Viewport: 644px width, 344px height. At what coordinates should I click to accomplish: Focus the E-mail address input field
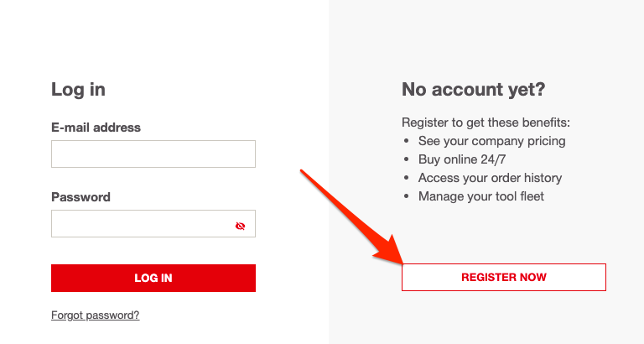point(153,154)
